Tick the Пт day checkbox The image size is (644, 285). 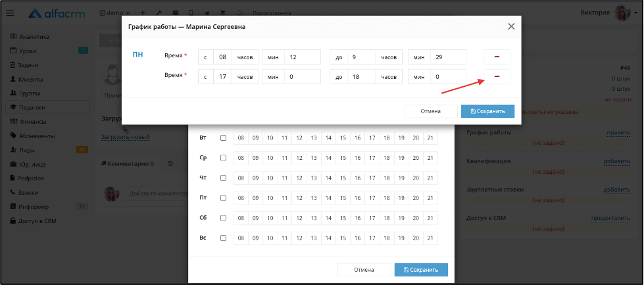click(x=223, y=197)
